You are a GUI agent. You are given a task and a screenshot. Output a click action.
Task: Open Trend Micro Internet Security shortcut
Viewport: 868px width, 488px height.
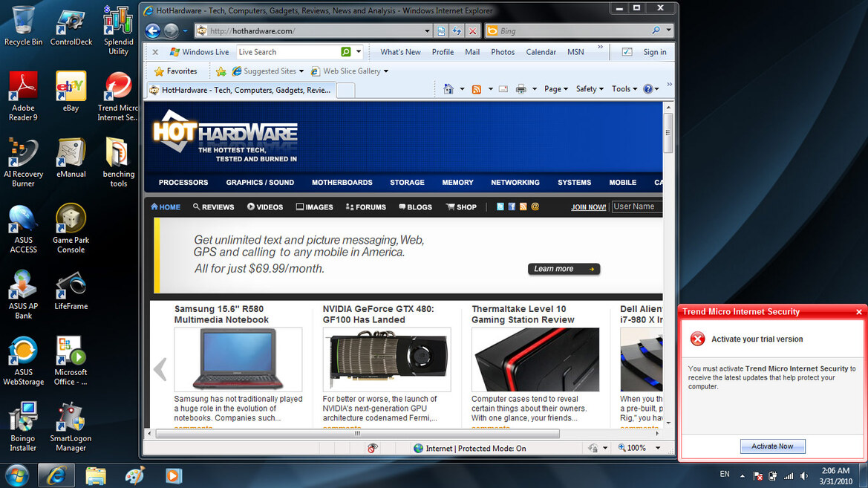click(118, 97)
